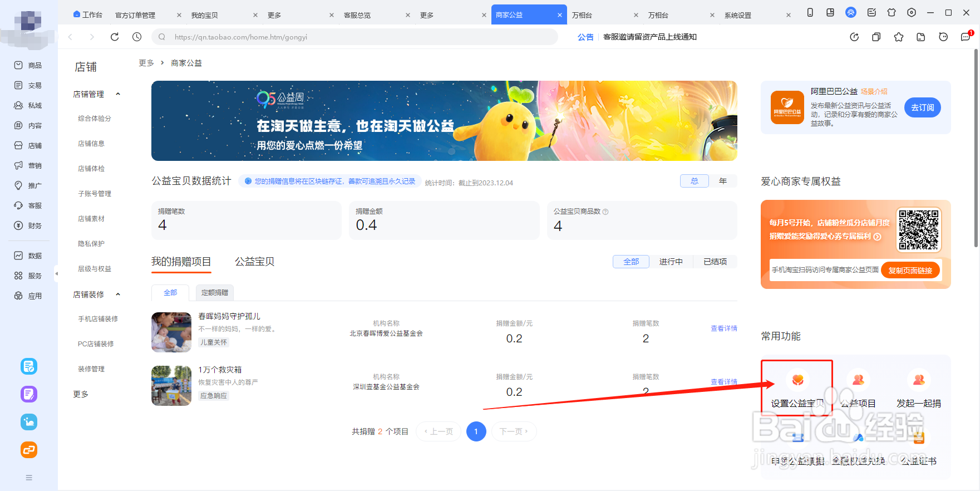
Task: Scan area: click the QR code image
Action: (x=919, y=230)
